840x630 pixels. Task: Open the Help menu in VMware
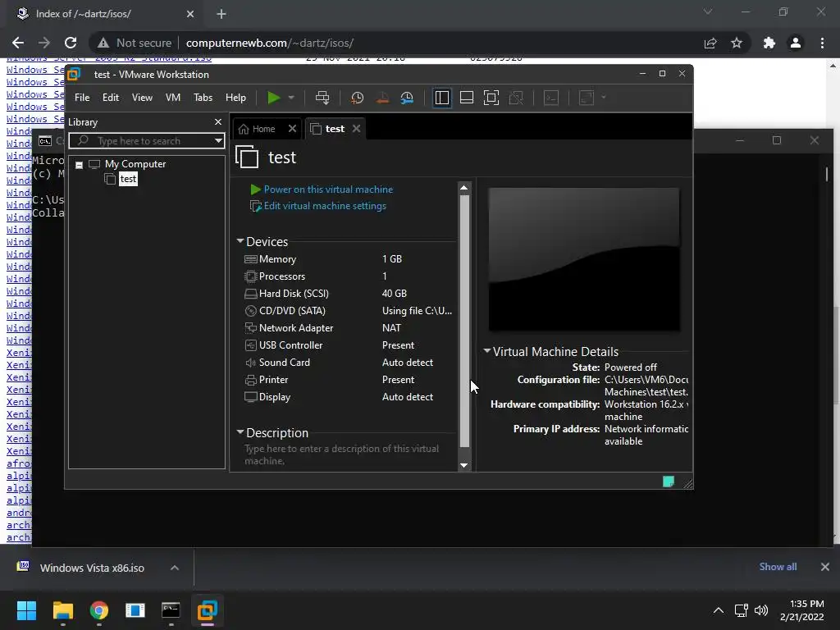(x=235, y=98)
